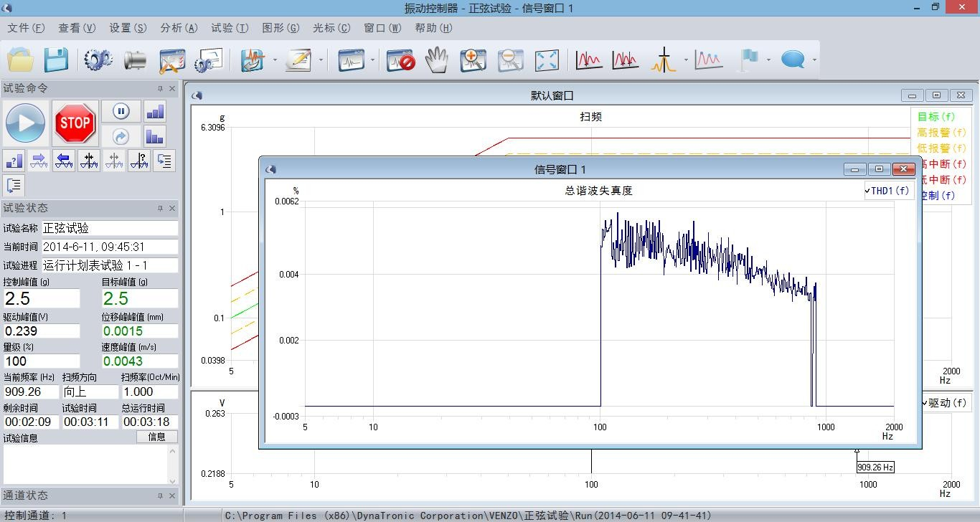This screenshot has width=980, height=522.
Task: Pin the 试验状态 panel
Action: click(x=161, y=209)
